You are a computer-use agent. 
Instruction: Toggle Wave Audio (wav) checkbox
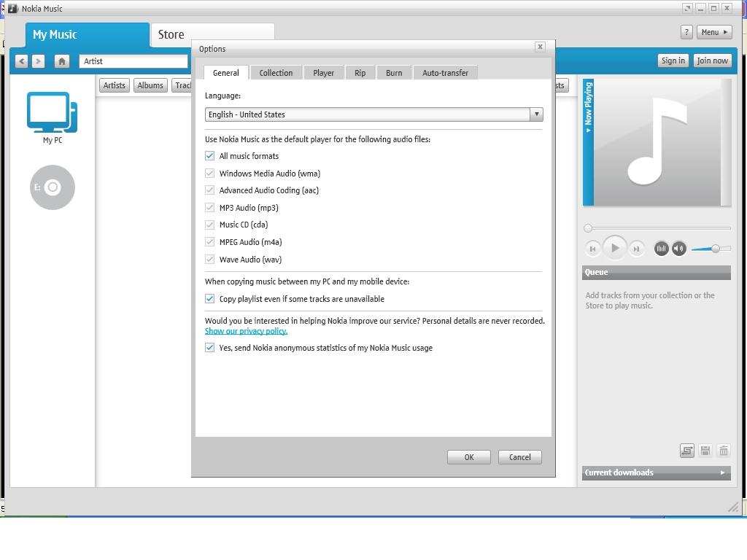(209, 259)
